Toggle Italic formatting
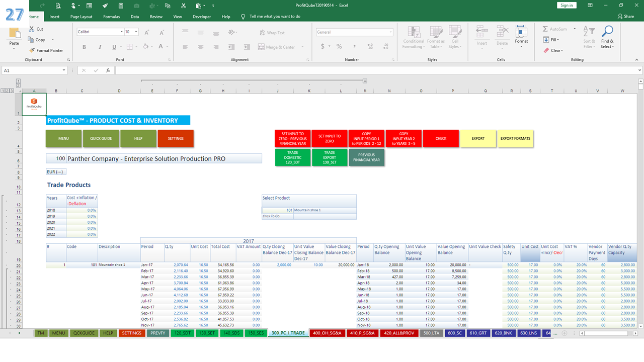644x362 pixels. coord(99,47)
